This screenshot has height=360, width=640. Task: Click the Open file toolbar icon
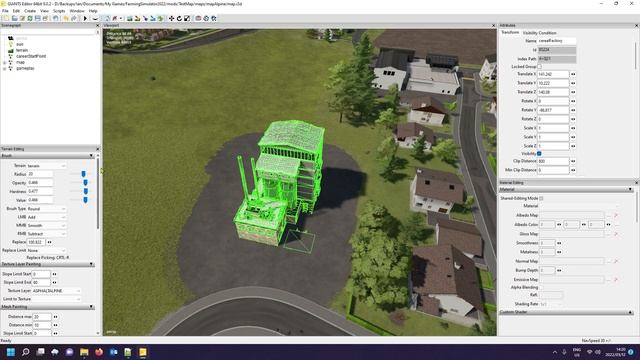pyautogui.click(x=15, y=18)
